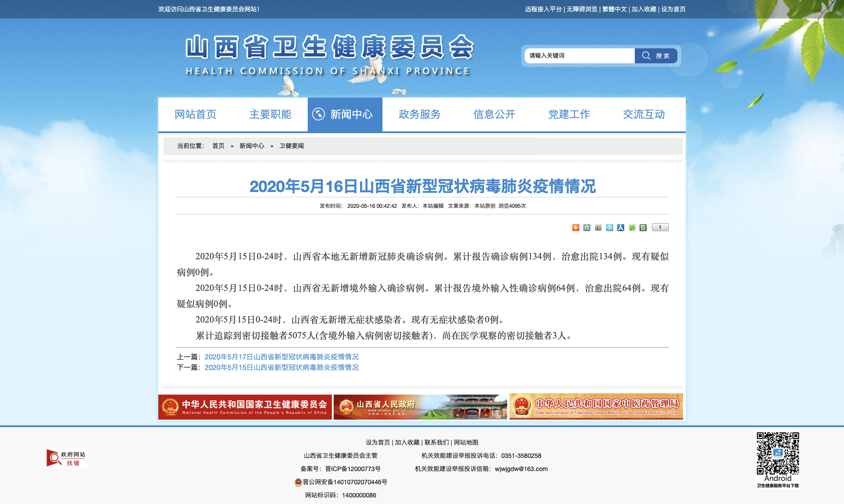844x504 pixels.
Task: Share to Sina Weibo icon
Action: (598, 228)
